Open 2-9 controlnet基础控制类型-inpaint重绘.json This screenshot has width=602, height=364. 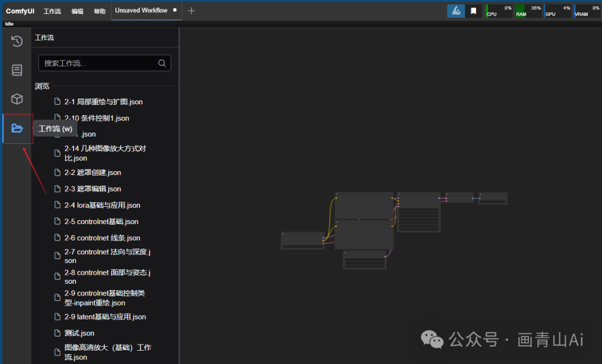(x=105, y=298)
